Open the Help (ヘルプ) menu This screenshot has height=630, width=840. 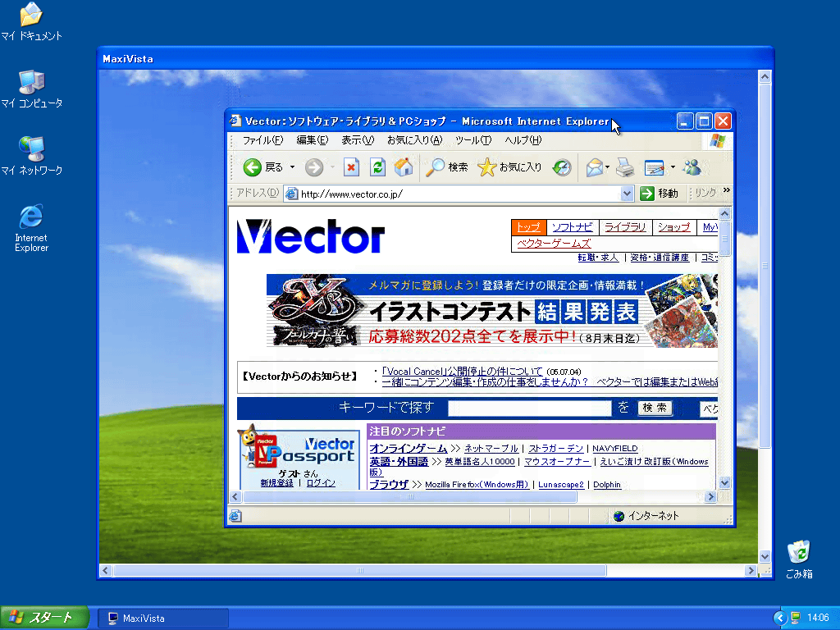[x=523, y=140]
